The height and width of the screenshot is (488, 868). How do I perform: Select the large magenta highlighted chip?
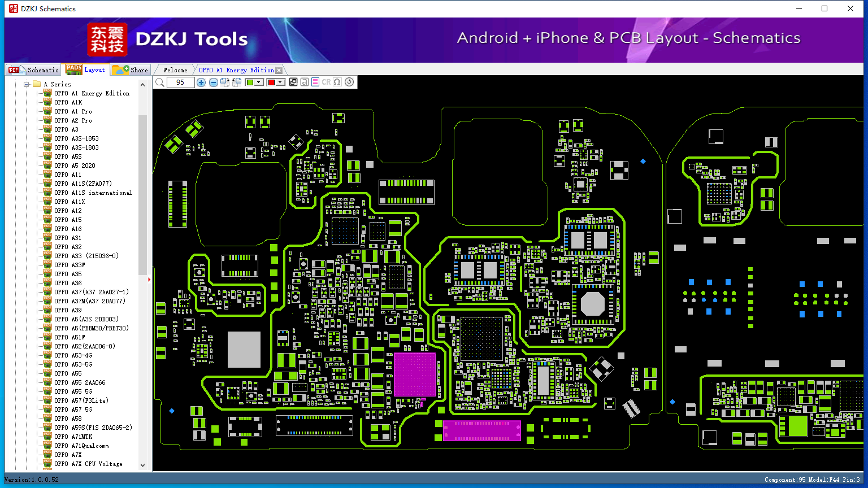click(x=415, y=374)
